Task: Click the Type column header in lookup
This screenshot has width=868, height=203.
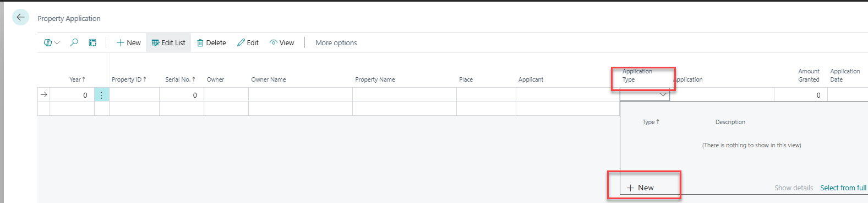Action: tap(651, 122)
